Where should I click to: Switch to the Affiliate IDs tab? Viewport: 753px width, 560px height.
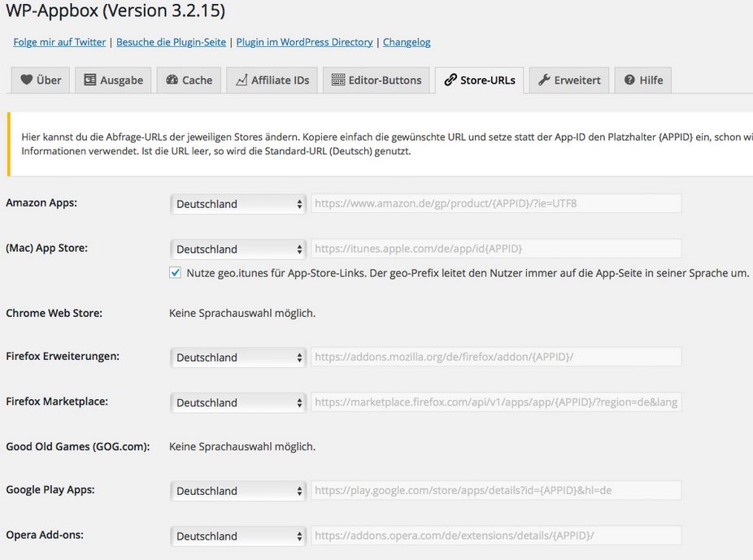click(272, 80)
